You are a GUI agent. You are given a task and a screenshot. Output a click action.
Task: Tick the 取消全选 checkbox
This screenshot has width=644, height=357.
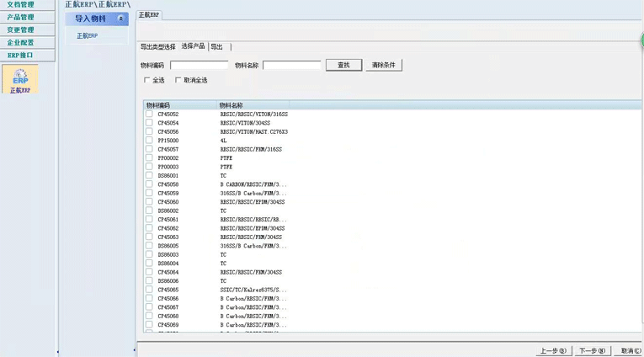point(178,81)
